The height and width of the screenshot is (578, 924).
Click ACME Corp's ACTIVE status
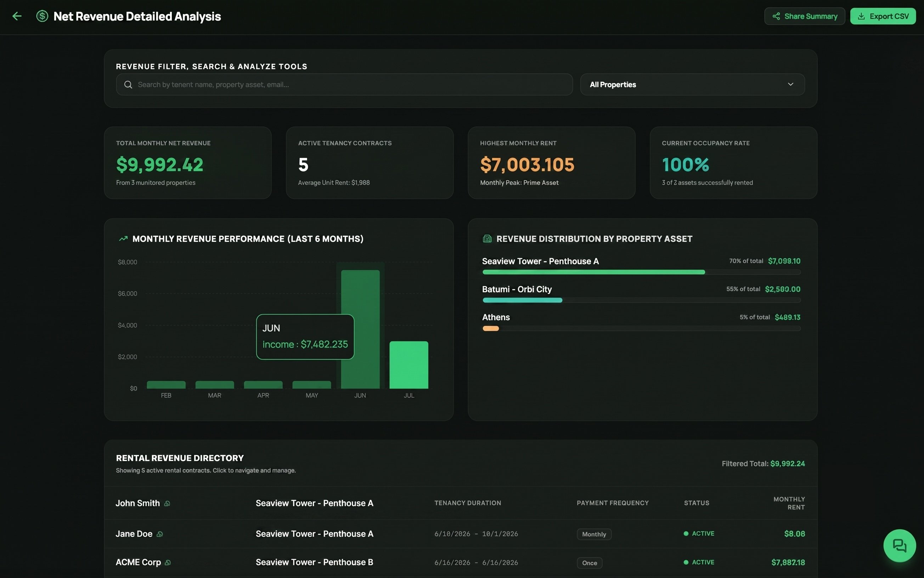pos(699,562)
